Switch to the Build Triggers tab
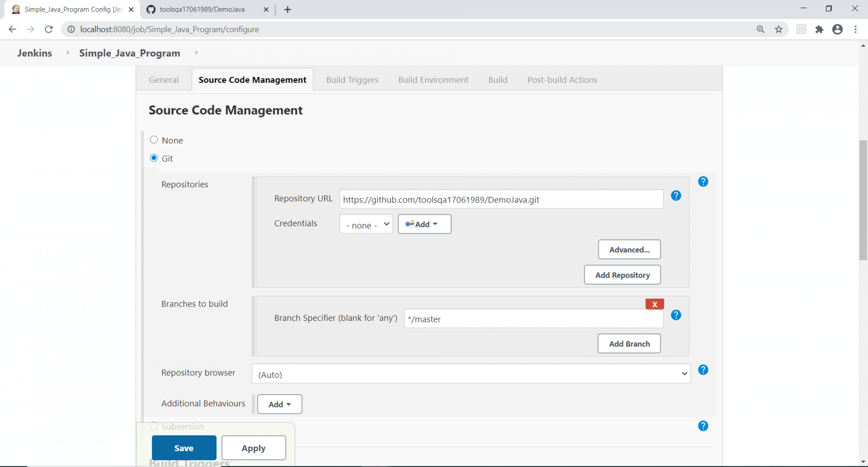Image resolution: width=868 pixels, height=467 pixels. click(x=352, y=80)
